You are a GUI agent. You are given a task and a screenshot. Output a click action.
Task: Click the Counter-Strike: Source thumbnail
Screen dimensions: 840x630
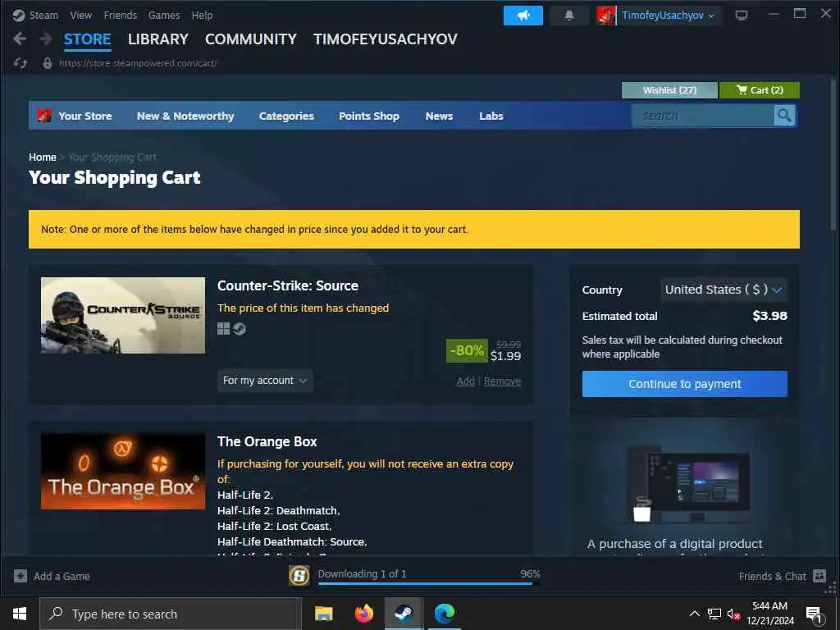coord(123,315)
